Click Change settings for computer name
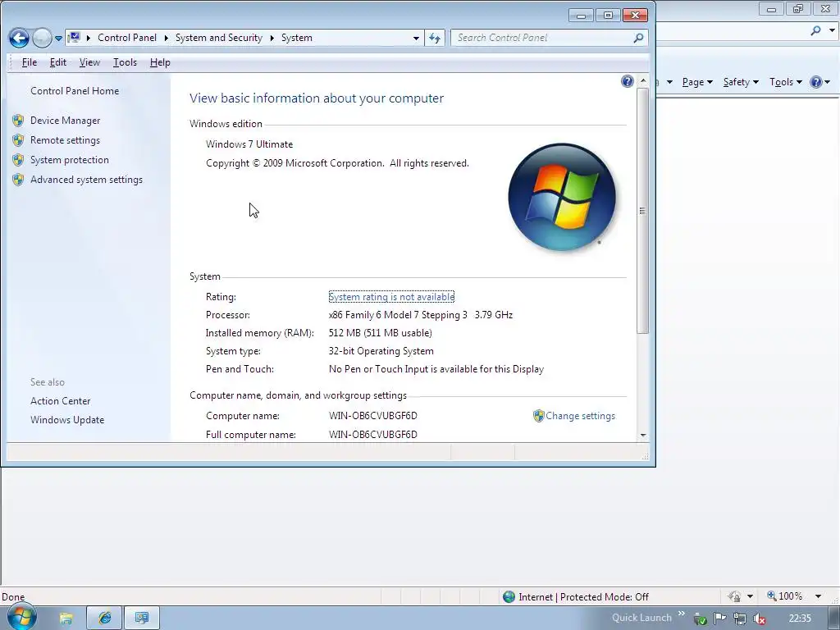Image resolution: width=840 pixels, height=630 pixels. [x=580, y=416]
